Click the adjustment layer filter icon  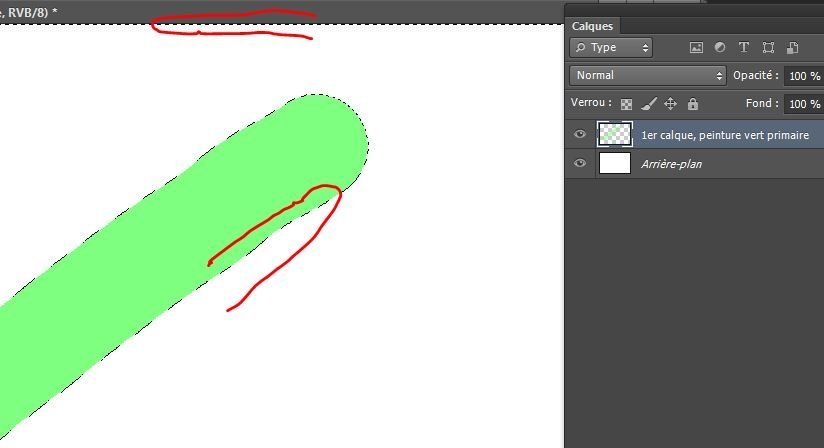[x=720, y=47]
